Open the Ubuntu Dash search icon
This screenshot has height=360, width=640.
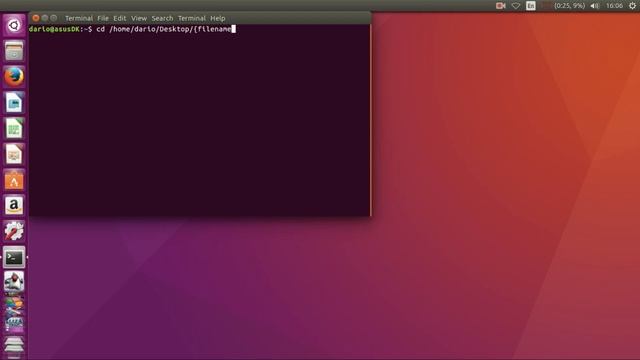tap(14, 25)
